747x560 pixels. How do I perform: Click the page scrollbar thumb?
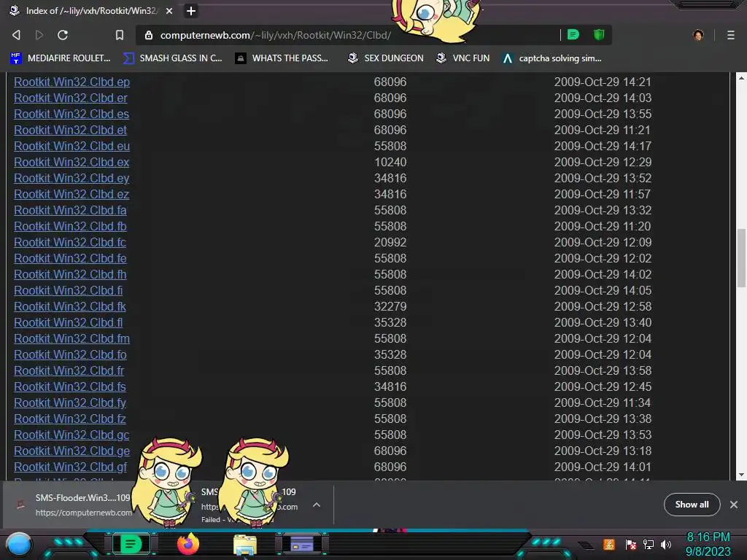741,257
